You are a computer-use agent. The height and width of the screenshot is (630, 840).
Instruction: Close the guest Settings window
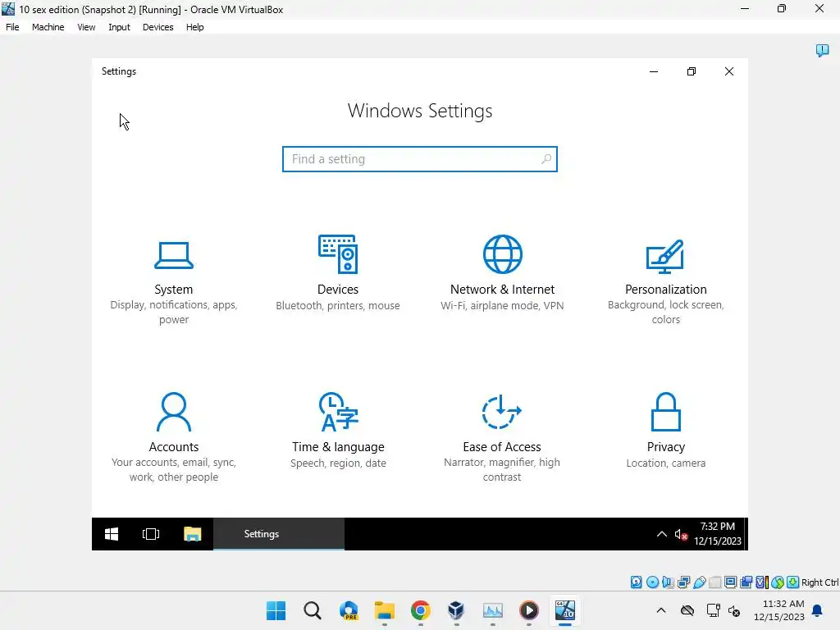click(x=729, y=72)
